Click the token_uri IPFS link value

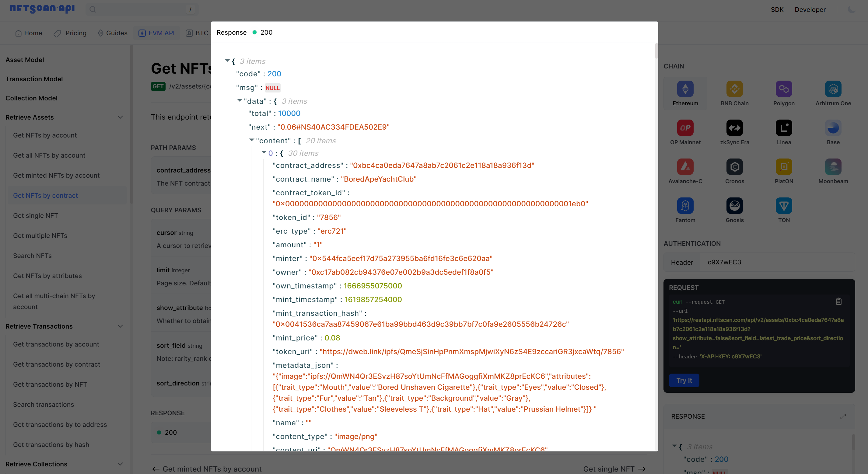[x=472, y=352]
